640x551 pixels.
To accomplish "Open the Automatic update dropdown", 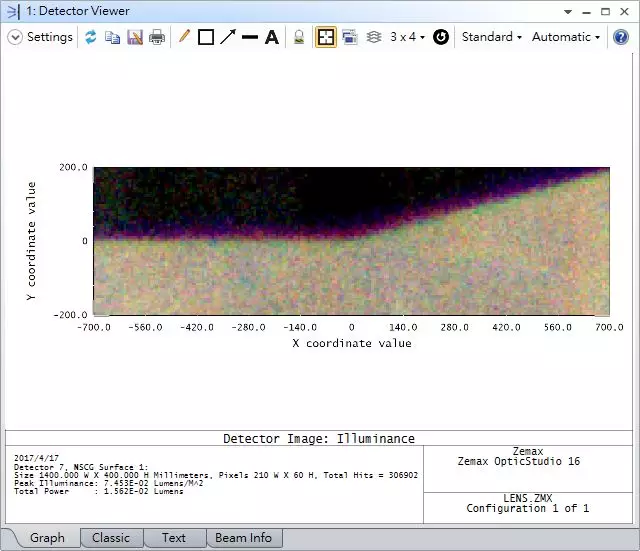I will pyautogui.click(x=566, y=37).
